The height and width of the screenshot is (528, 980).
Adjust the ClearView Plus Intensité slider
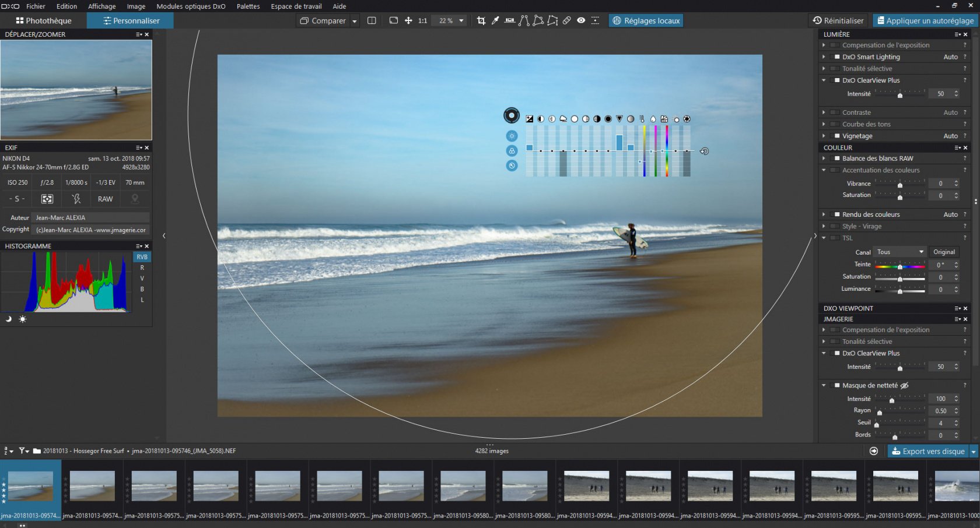tap(901, 93)
